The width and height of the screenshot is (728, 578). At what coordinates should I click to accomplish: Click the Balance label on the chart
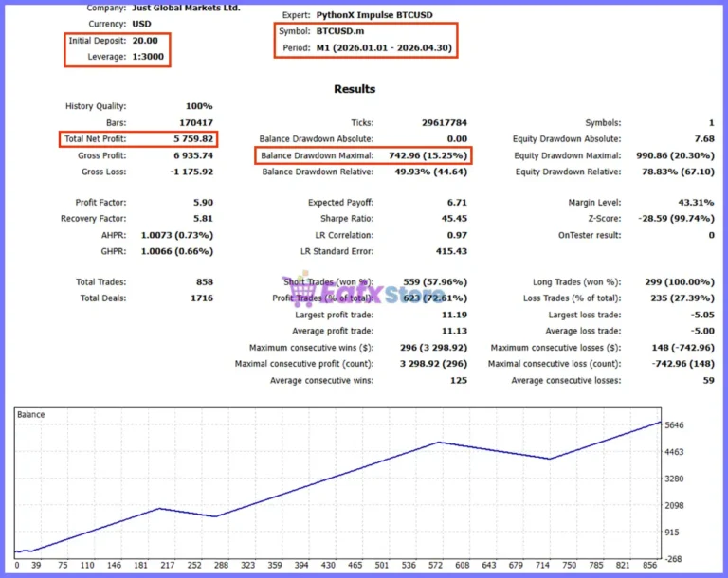[x=30, y=415]
